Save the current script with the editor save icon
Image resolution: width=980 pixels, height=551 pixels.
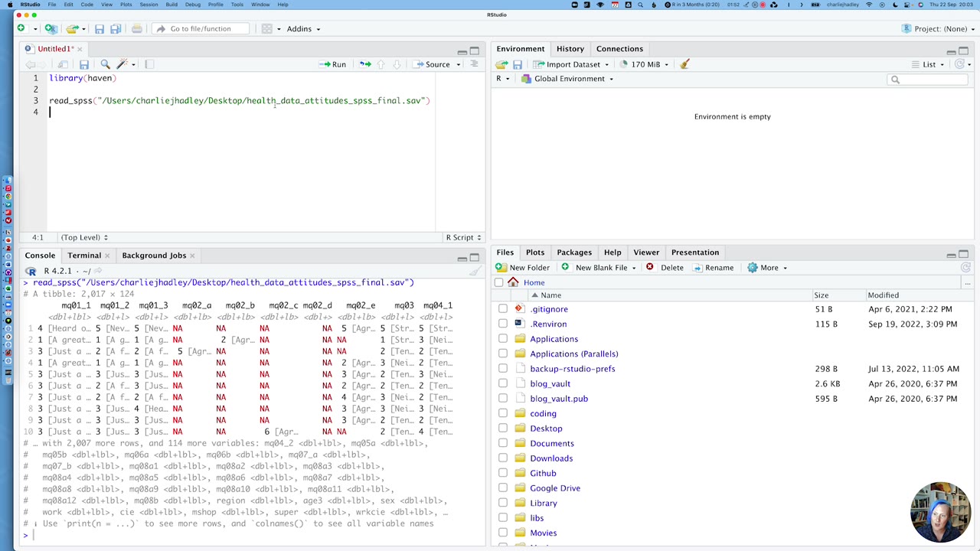pos(84,64)
